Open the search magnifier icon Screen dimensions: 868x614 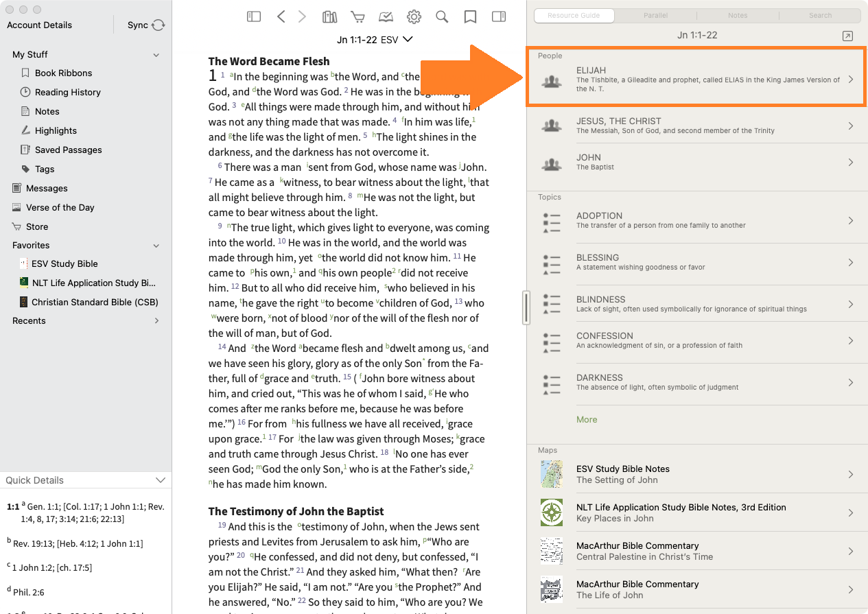click(442, 17)
